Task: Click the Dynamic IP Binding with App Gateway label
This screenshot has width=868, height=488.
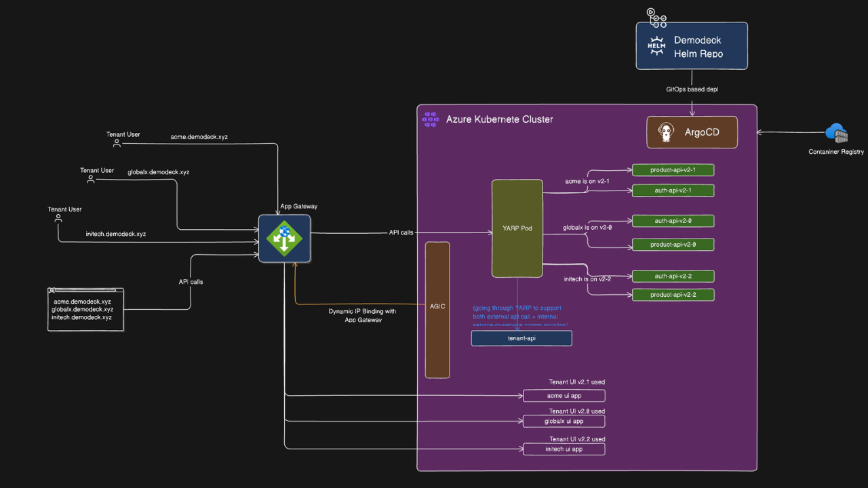Action: point(361,315)
